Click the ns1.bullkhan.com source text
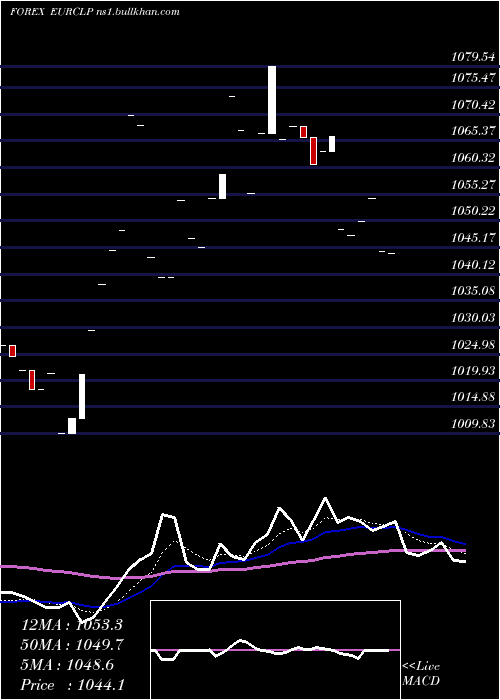Viewport: 500px width, 700px height. [x=138, y=12]
